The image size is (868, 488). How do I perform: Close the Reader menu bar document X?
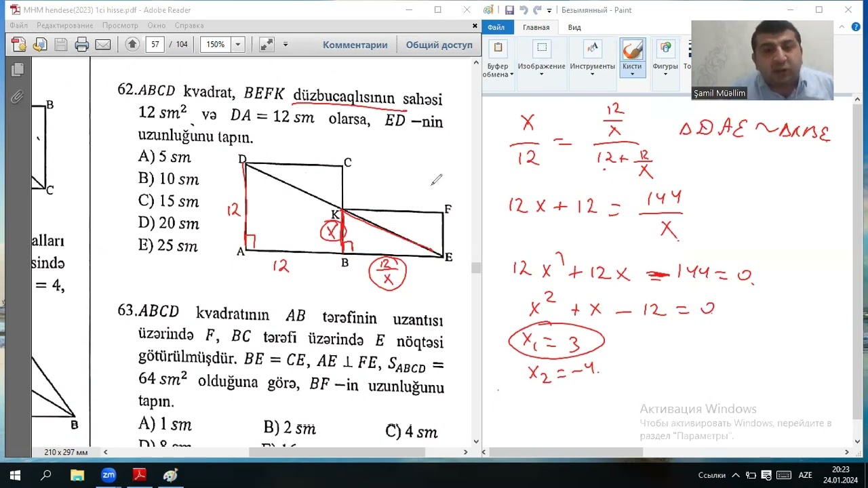[x=475, y=26]
